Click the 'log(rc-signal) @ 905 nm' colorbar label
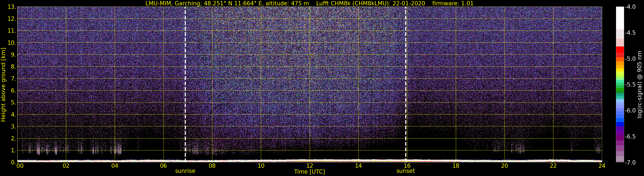 tap(640, 85)
